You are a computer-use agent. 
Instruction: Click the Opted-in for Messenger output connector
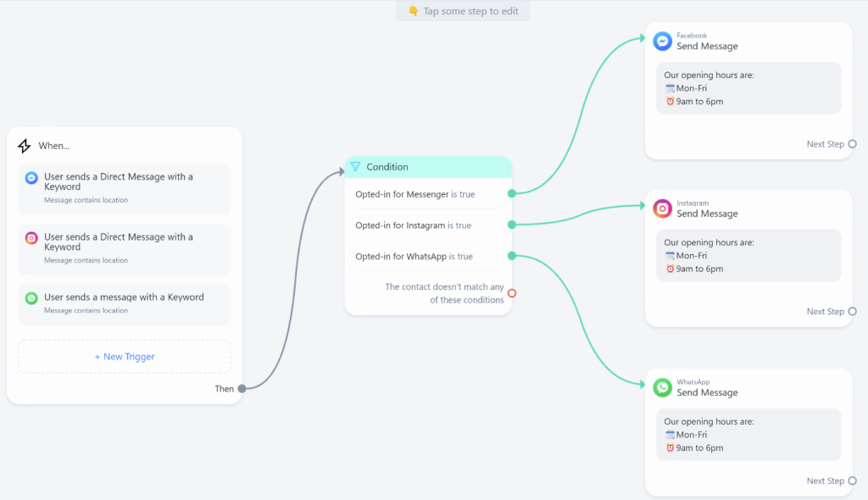pyautogui.click(x=512, y=193)
